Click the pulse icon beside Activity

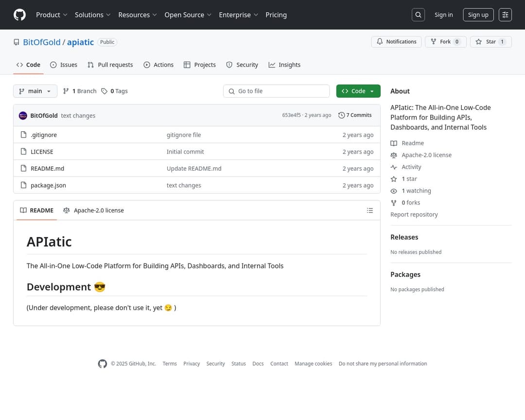[x=394, y=167]
